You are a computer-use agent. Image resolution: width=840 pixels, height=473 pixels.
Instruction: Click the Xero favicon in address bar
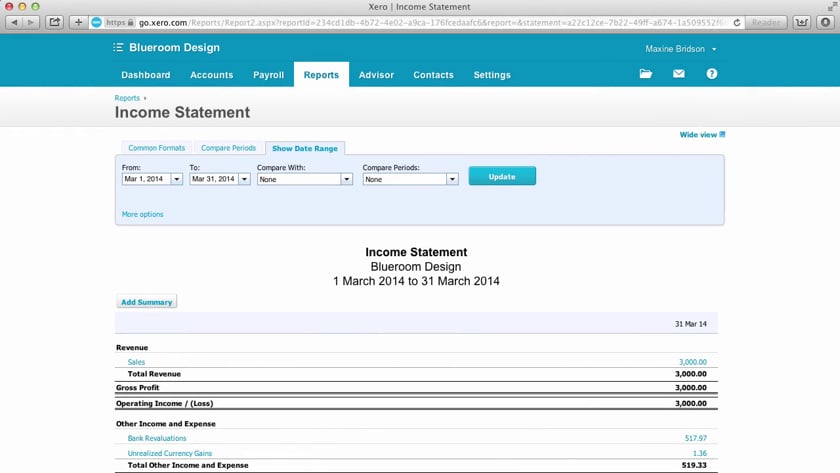click(96, 22)
